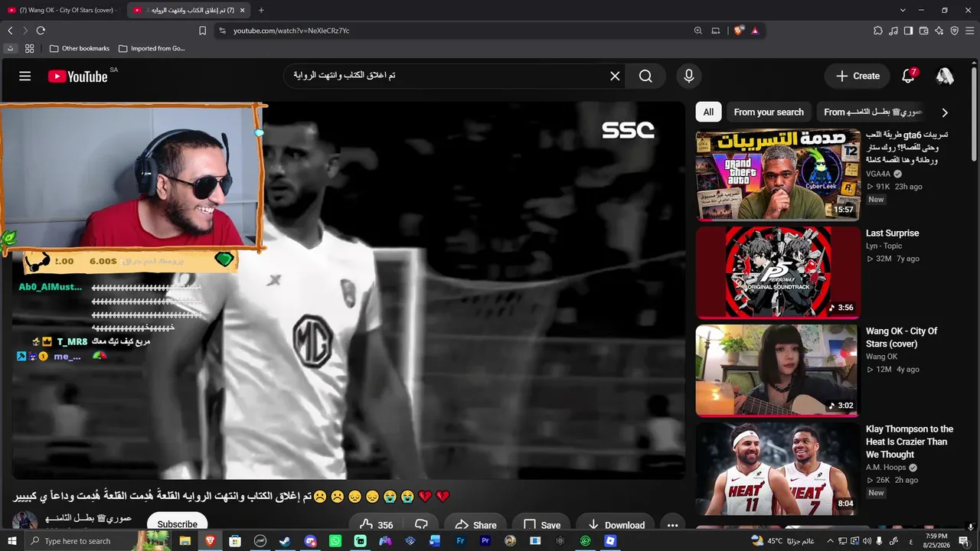The image size is (980, 551).
Task: Submit search with the magnifier button
Action: click(645, 76)
